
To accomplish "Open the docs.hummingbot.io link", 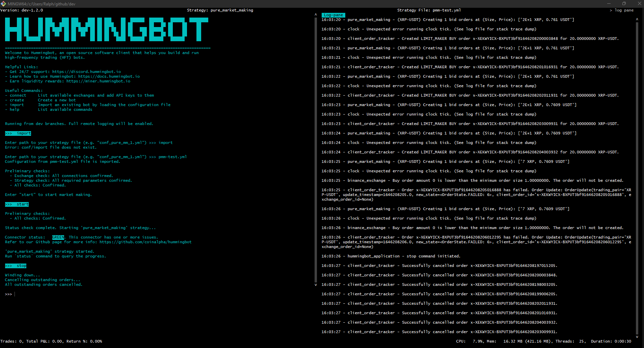I will pos(109,76).
